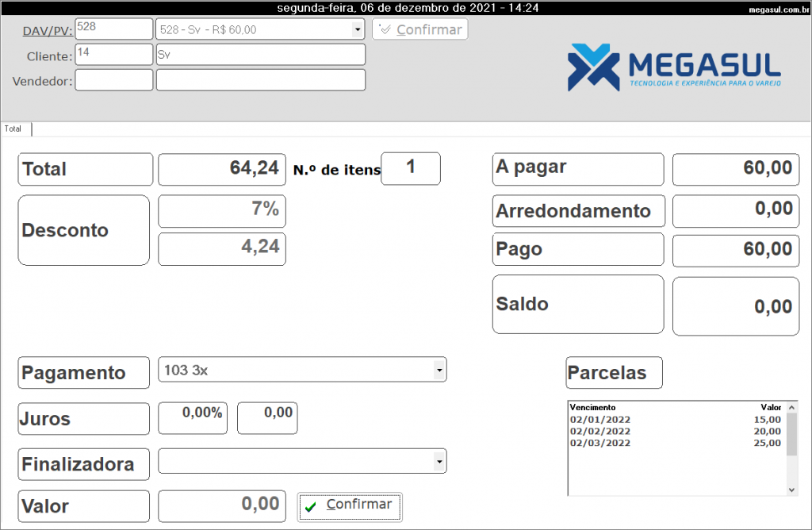This screenshot has height=530, width=812.
Task: Focus the Cliente code field
Action: click(x=113, y=55)
